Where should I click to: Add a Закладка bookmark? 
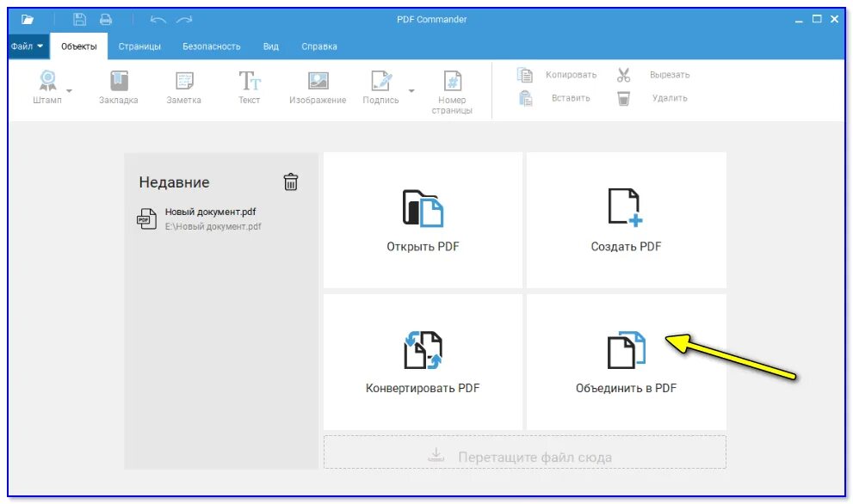(x=119, y=87)
